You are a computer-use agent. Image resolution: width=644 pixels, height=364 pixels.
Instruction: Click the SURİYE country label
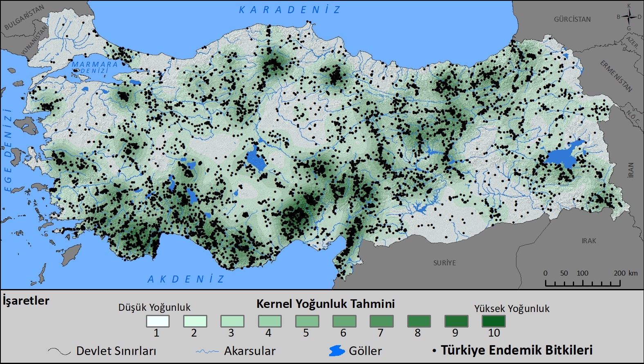(x=444, y=263)
